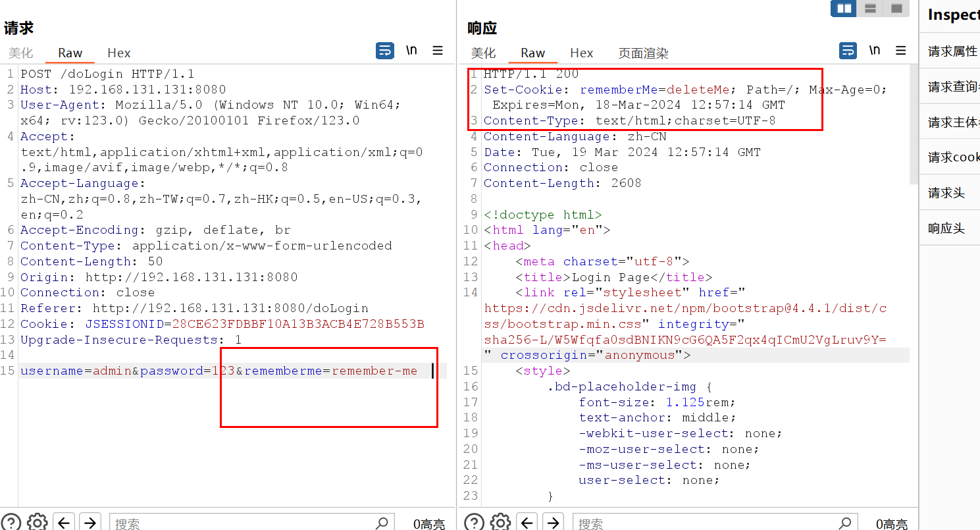
Task: Toggle word wrap in the request panel
Action: click(385, 51)
